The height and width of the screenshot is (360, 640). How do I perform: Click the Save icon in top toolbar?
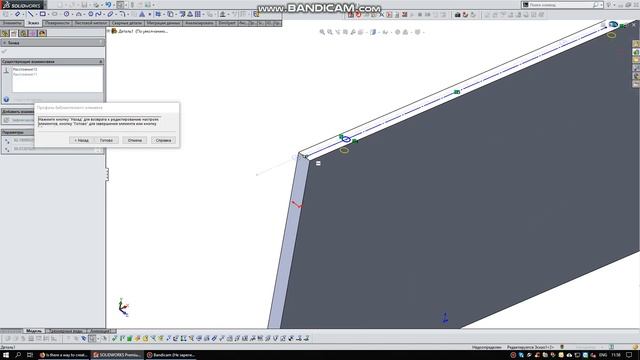(84, 5)
